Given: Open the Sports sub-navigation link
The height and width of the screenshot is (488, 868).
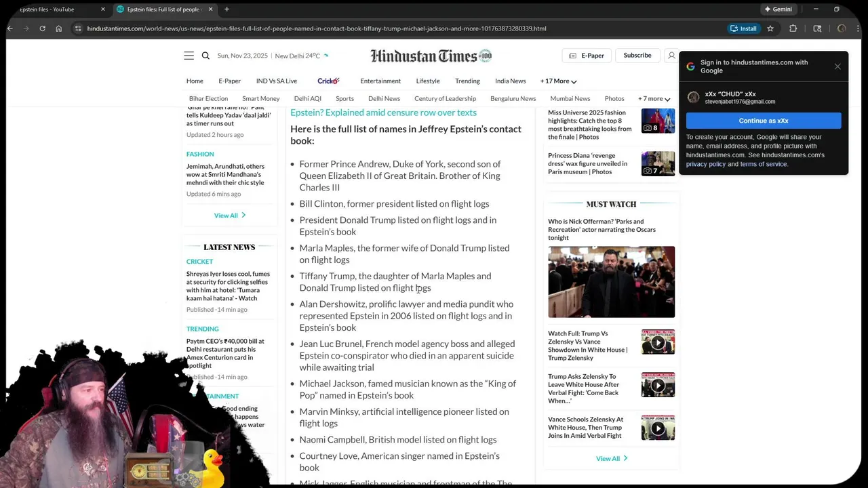Looking at the screenshot, I should click(344, 99).
